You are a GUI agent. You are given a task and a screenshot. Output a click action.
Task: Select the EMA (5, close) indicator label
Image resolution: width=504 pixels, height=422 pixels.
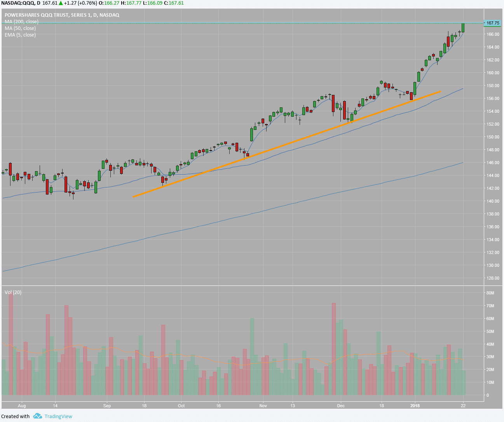[x=20, y=35]
